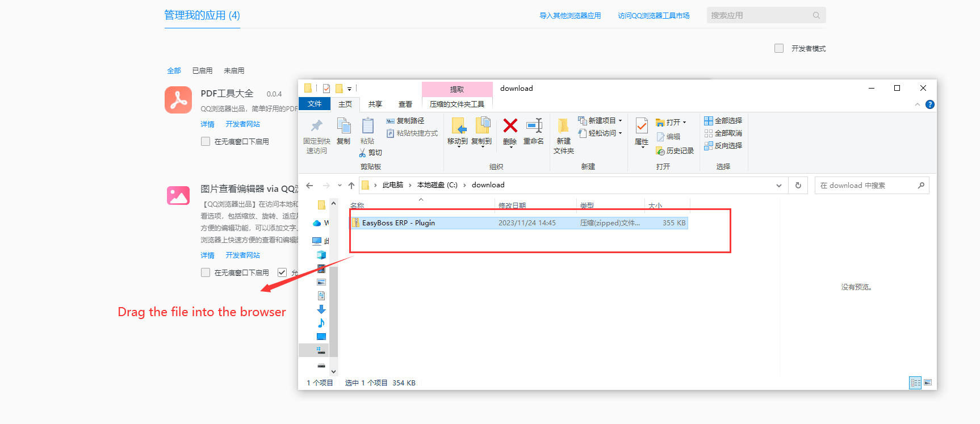Select the 未启用 filter tab
The width and height of the screenshot is (980, 424).
(234, 71)
